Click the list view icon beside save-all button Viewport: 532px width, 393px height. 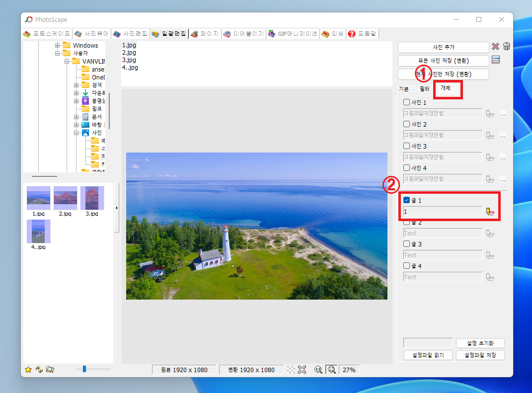[x=496, y=60]
